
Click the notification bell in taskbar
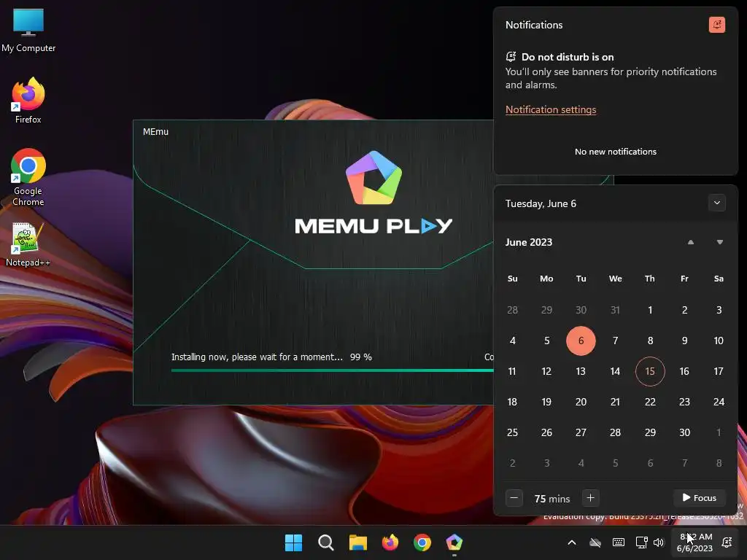(x=727, y=542)
